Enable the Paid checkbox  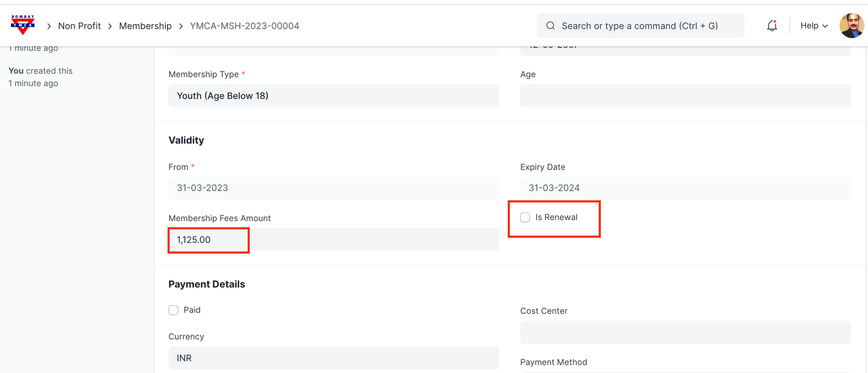(x=174, y=310)
